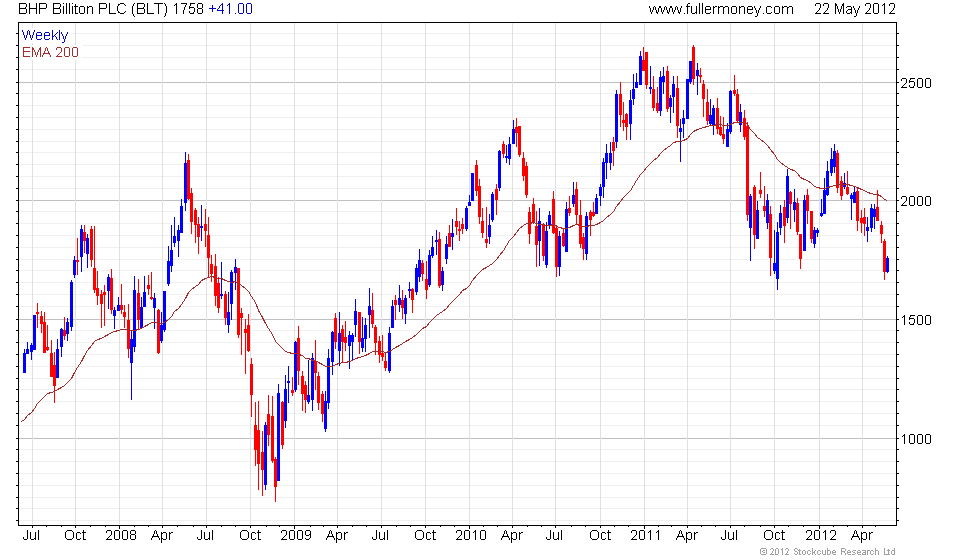This screenshot has width=980, height=560.
Task: Click the 2500 price axis label
Action: pos(915,83)
